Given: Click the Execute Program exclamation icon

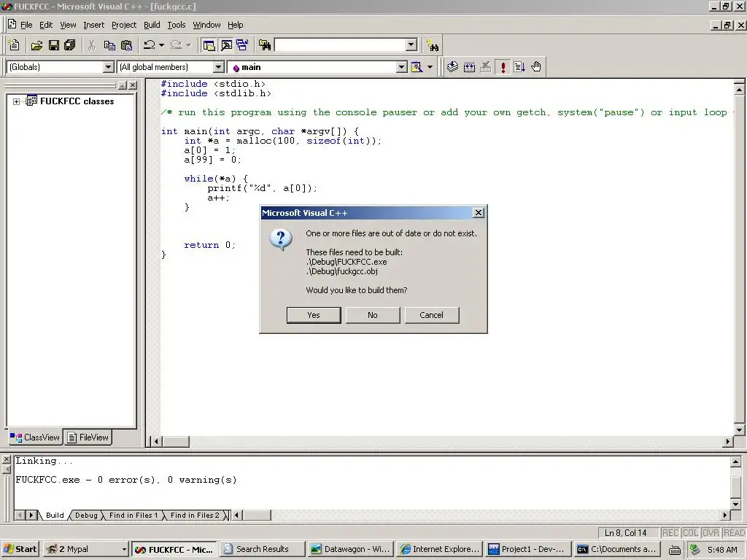Looking at the screenshot, I should tap(503, 67).
